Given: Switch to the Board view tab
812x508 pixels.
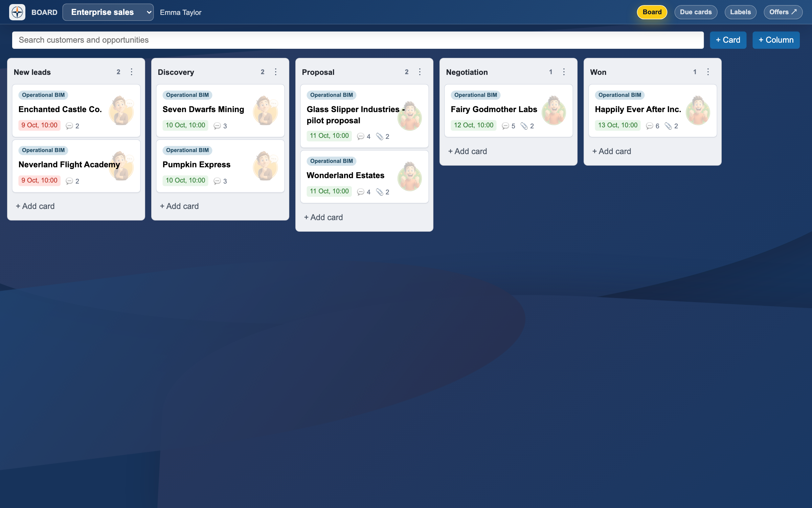Looking at the screenshot, I should click(652, 12).
